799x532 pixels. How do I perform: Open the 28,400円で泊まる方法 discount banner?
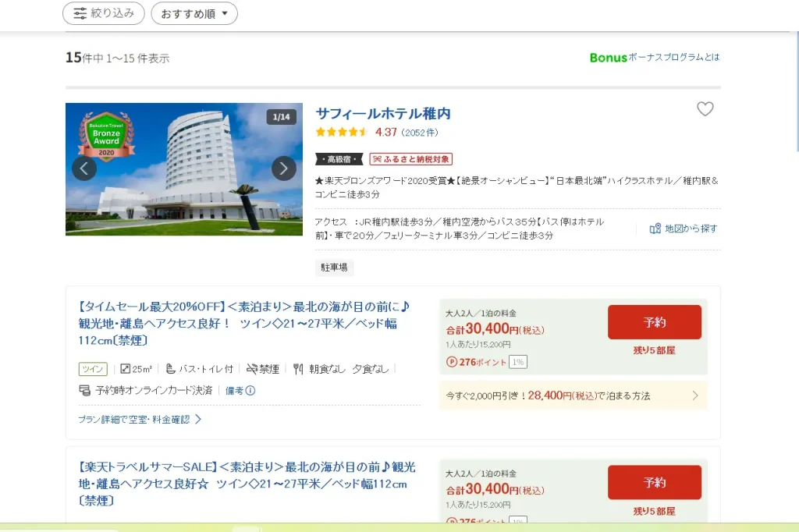point(574,395)
